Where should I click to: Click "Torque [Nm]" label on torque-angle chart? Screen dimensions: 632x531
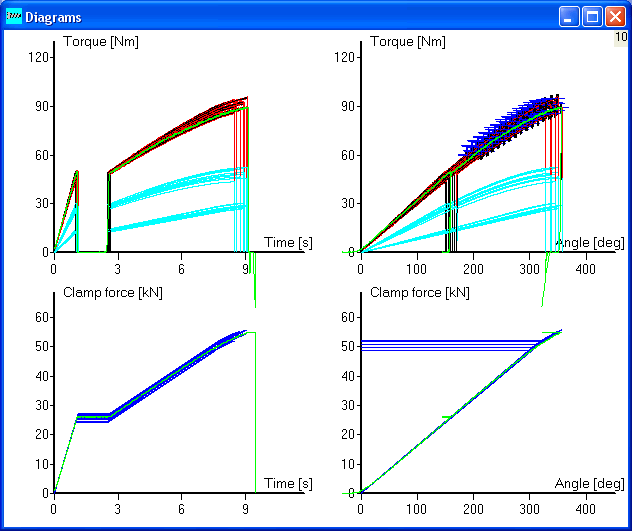click(x=408, y=42)
